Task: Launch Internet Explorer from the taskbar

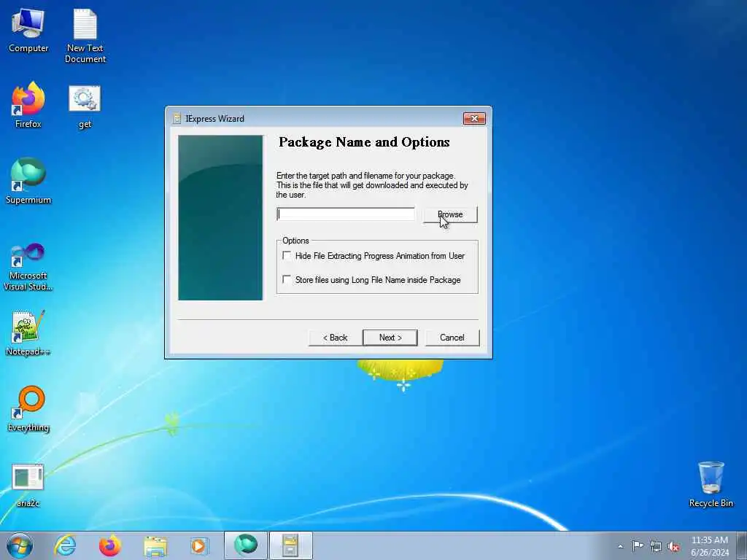Action: tap(65, 545)
